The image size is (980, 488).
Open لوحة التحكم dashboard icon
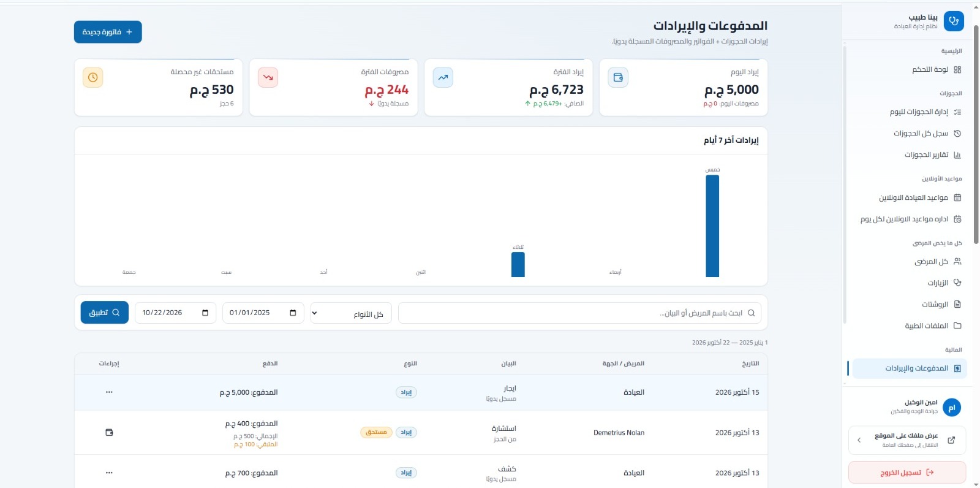pyautogui.click(x=957, y=69)
